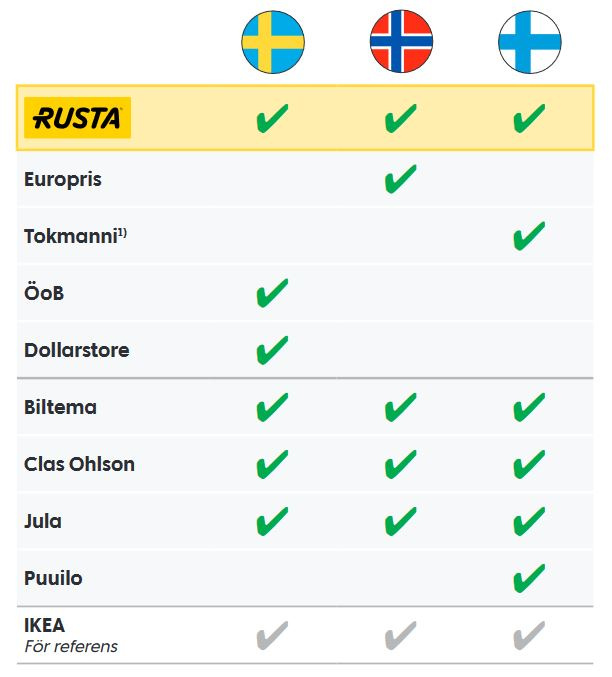Click Rusta's checkmark under Sweden
This screenshot has height=677, width=612.
(272, 119)
